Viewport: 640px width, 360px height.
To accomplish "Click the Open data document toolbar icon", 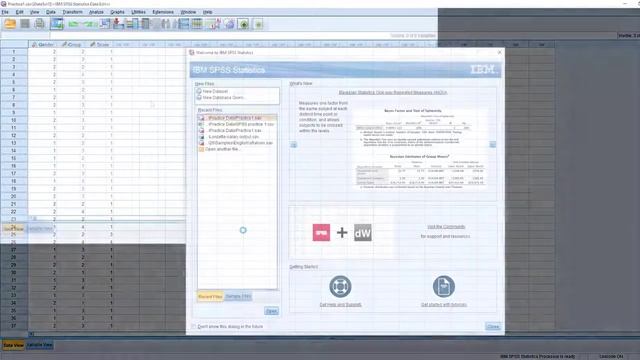I will [10, 24].
